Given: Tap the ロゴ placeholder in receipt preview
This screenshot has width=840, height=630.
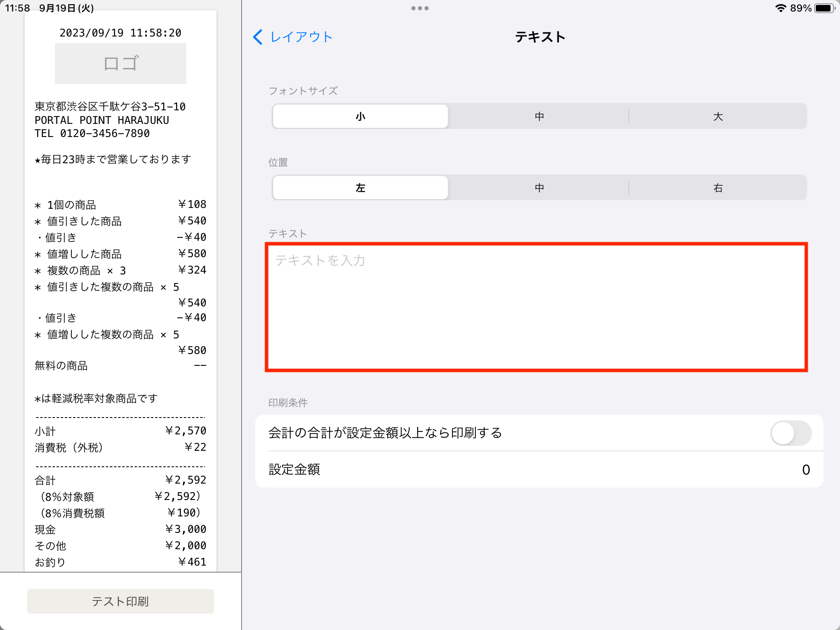Looking at the screenshot, I should click(121, 64).
